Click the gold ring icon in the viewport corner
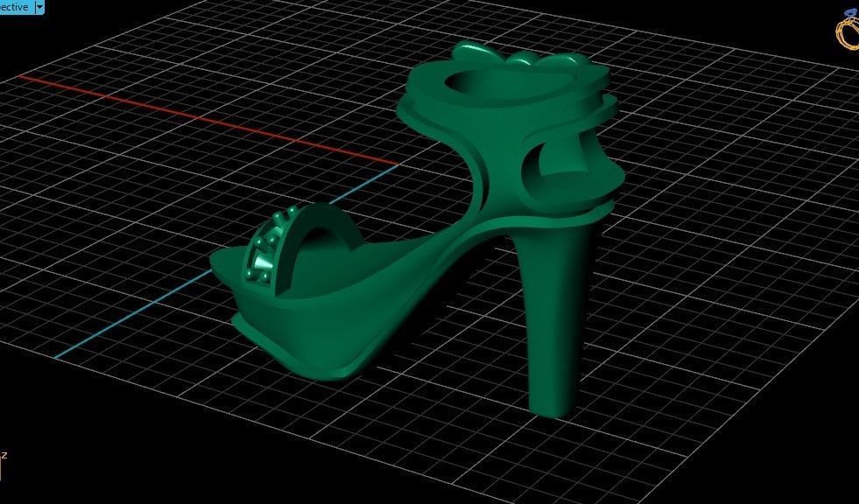Screen dimensions: 859x504 click(848, 31)
